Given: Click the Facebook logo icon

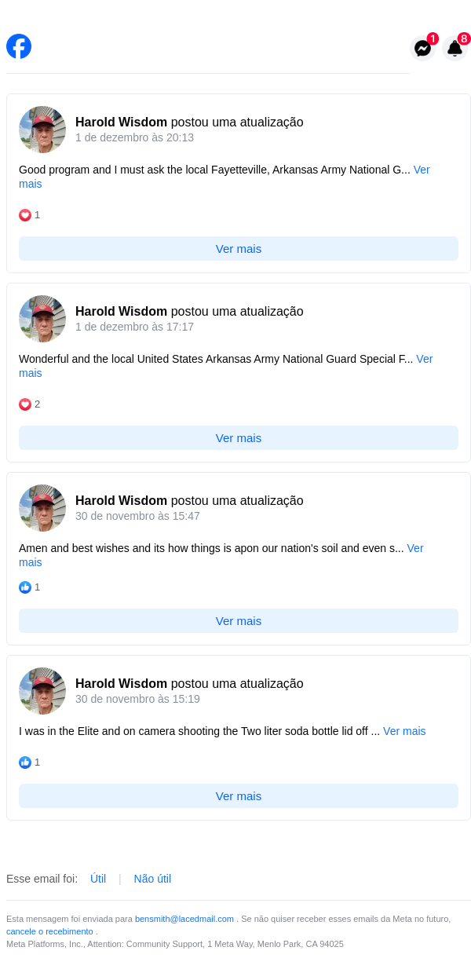Looking at the screenshot, I should click(19, 46).
